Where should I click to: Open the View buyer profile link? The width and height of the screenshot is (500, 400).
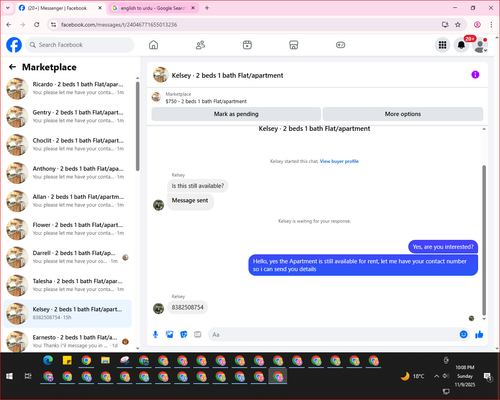point(339,161)
